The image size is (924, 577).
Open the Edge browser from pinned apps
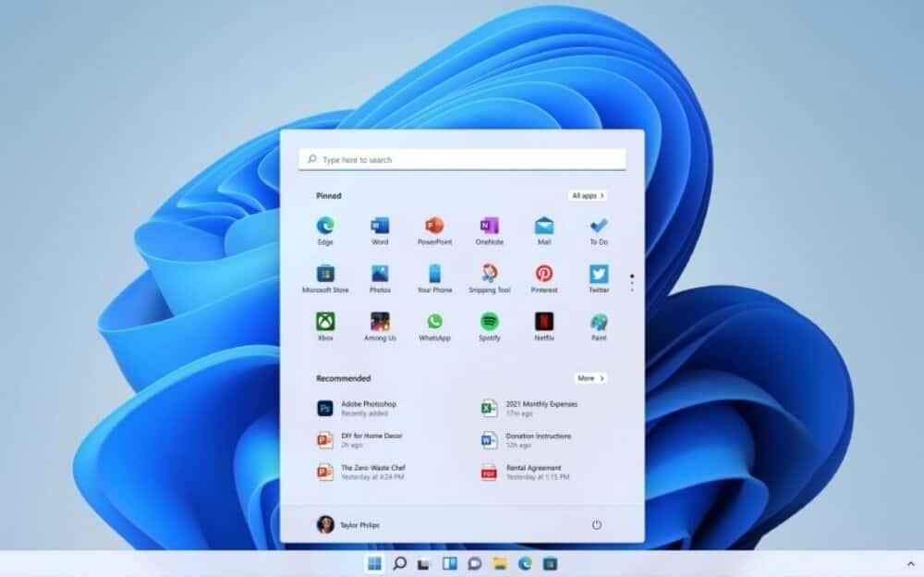click(325, 227)
